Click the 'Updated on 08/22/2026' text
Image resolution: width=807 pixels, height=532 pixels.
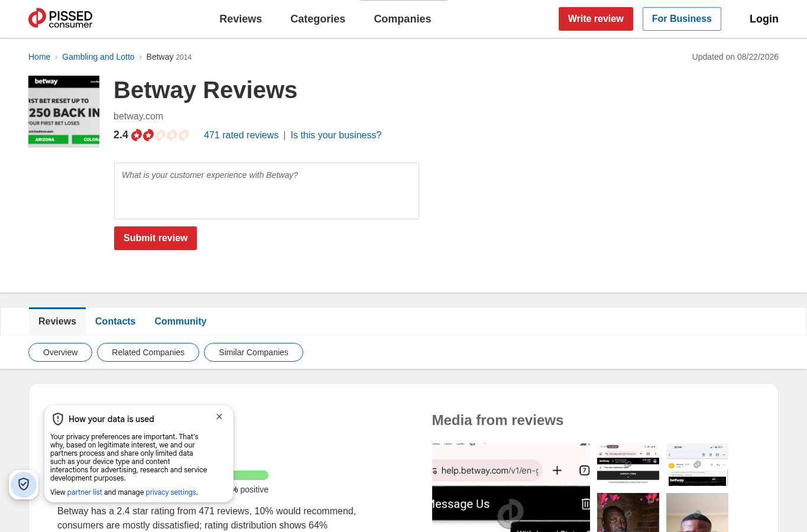click(735, 57)
